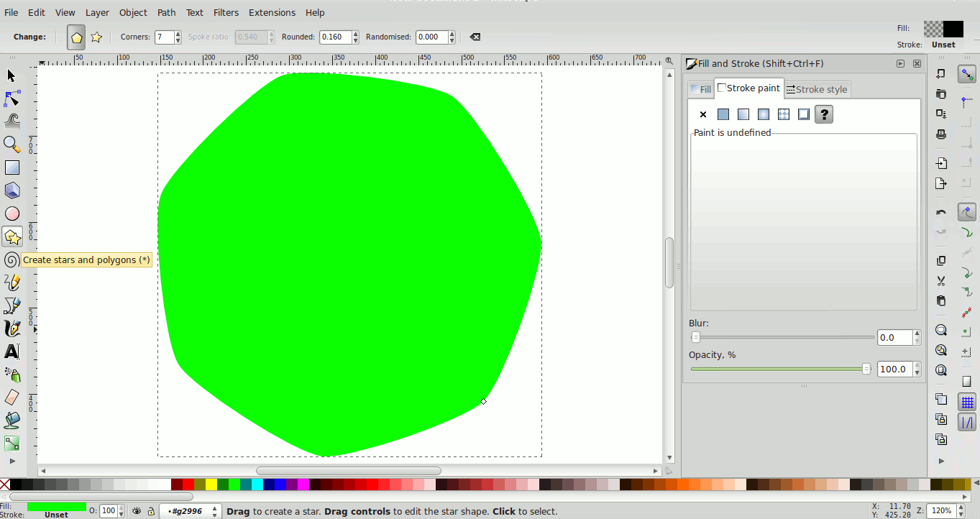
Task: Click the Rounded value spinner arrows
Action: 355,37
